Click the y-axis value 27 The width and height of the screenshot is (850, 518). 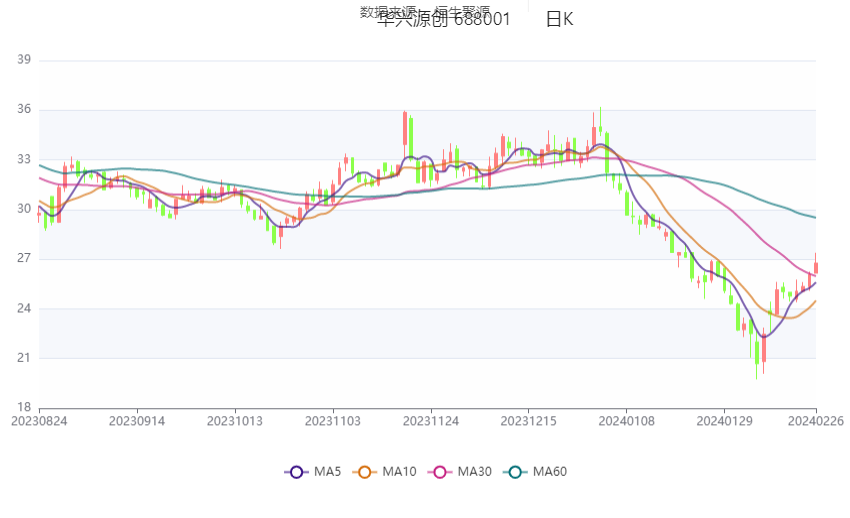pyautogui.click(x=24, y=258)
